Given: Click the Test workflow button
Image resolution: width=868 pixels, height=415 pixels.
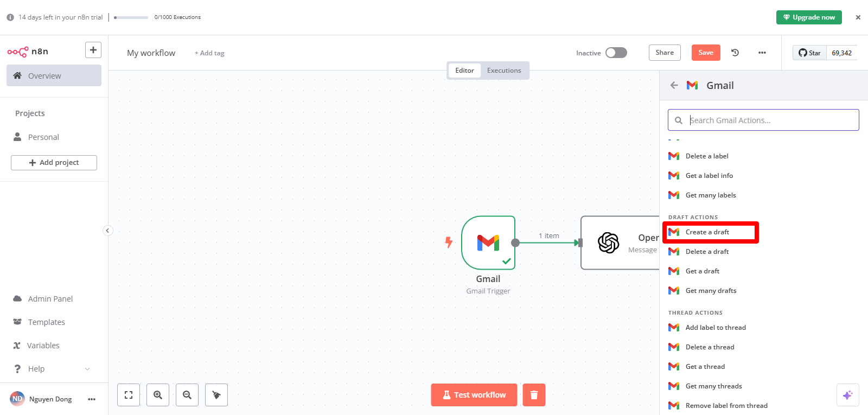Looking at the screenshot, I should point(474,395).
